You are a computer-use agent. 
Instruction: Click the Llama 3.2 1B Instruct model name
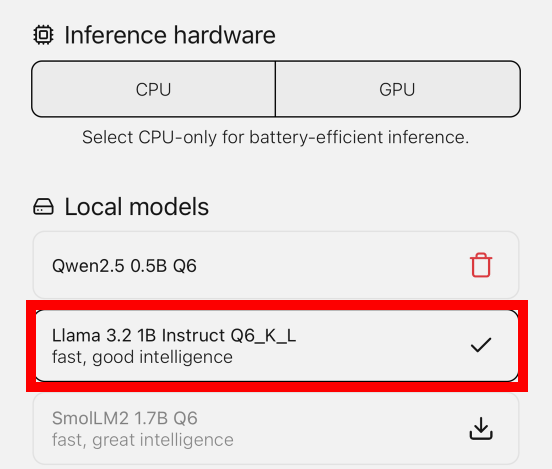tap(174, 335)
